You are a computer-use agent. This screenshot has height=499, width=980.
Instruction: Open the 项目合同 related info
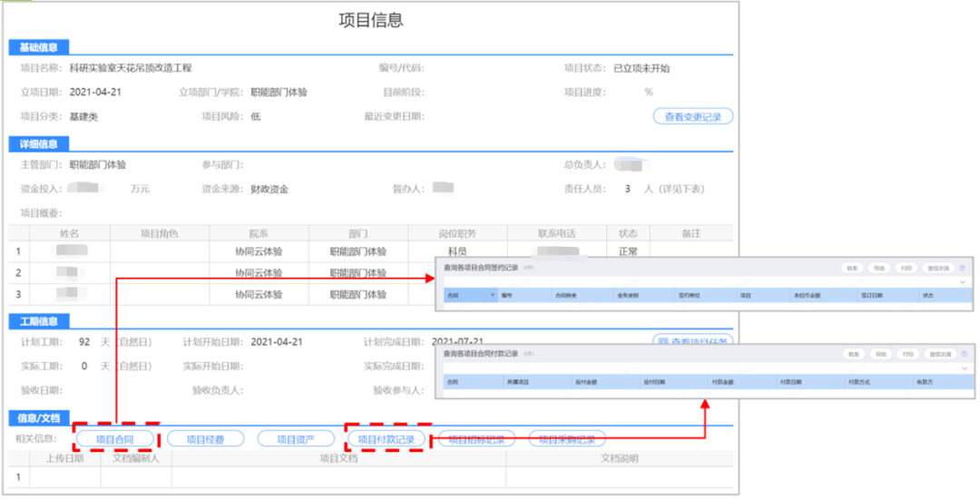pyautogui.click(x=115, y=439)
